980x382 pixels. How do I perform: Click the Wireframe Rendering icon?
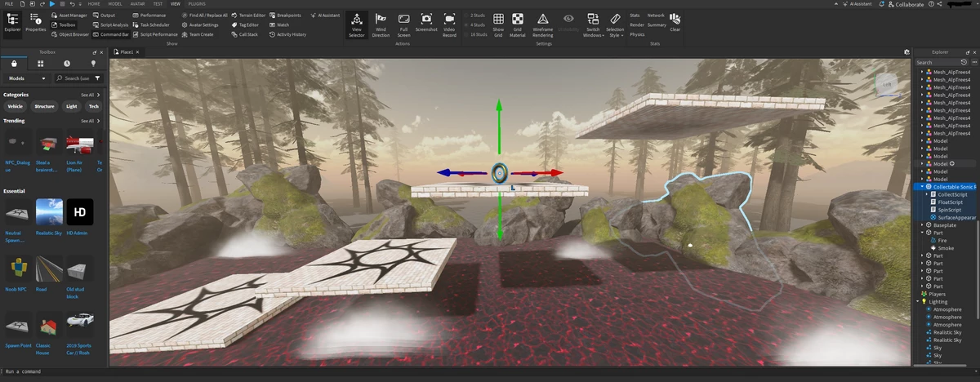[542, 24]
